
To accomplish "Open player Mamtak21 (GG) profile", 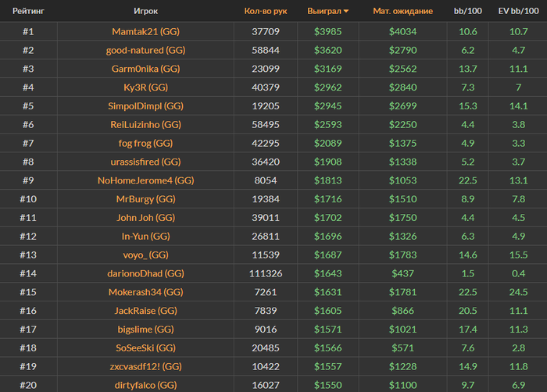I will (x=145, y=32).
